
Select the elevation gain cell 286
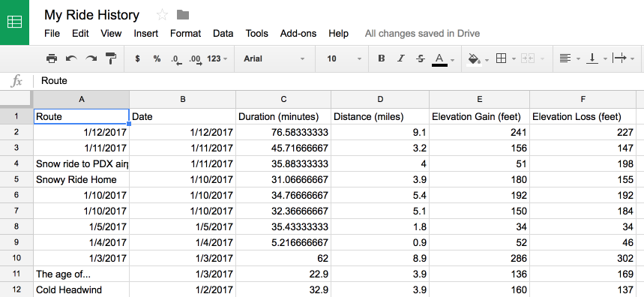(x=480, y=259)
